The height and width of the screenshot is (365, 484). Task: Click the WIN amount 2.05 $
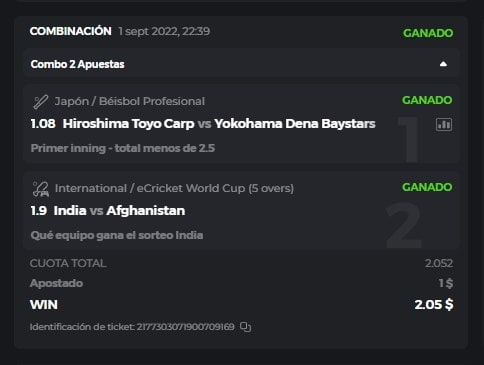434,305
